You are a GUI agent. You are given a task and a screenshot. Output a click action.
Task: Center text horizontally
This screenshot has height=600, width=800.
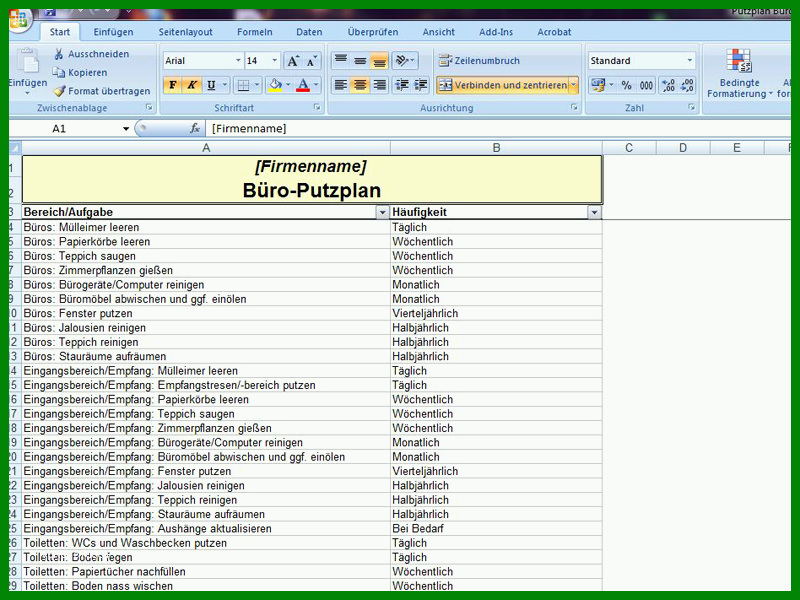coord(360,85)
